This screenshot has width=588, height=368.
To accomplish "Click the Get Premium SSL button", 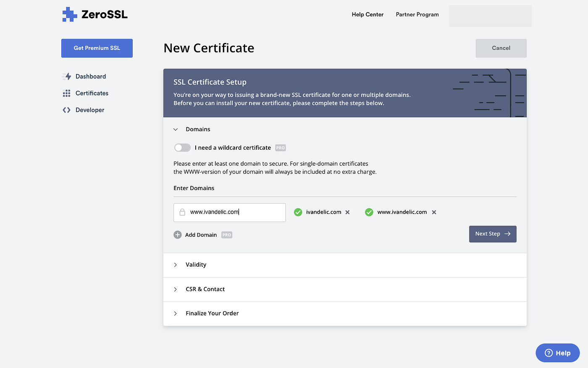I will pyautogui.click(x=97, y=48).
